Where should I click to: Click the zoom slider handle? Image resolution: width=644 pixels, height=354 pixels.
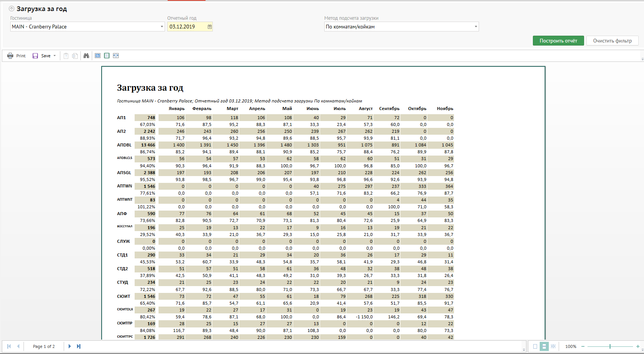[x=610, y=346]
